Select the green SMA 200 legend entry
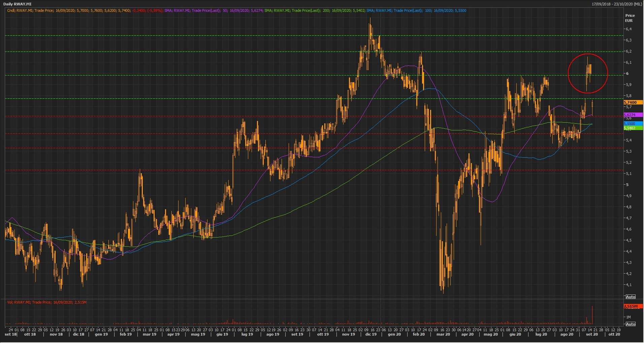This screenshot has width=644, height=343. point(314,10)
